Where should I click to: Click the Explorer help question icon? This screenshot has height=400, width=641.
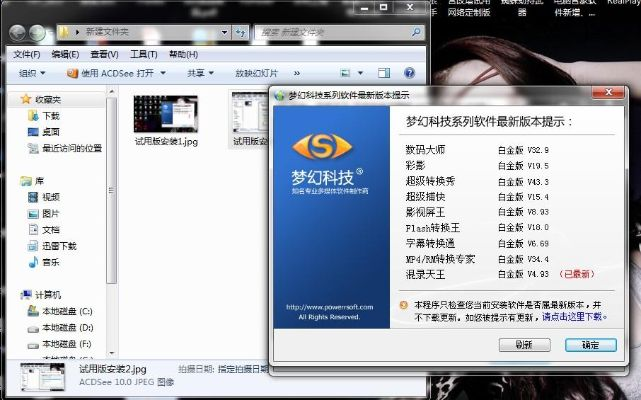coord(409,73)
